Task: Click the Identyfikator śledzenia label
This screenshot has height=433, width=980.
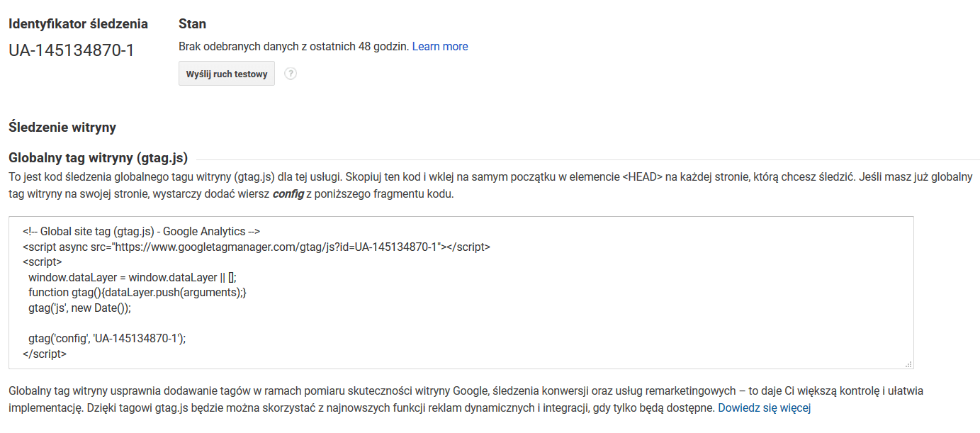Action: (x=78, y=24)
